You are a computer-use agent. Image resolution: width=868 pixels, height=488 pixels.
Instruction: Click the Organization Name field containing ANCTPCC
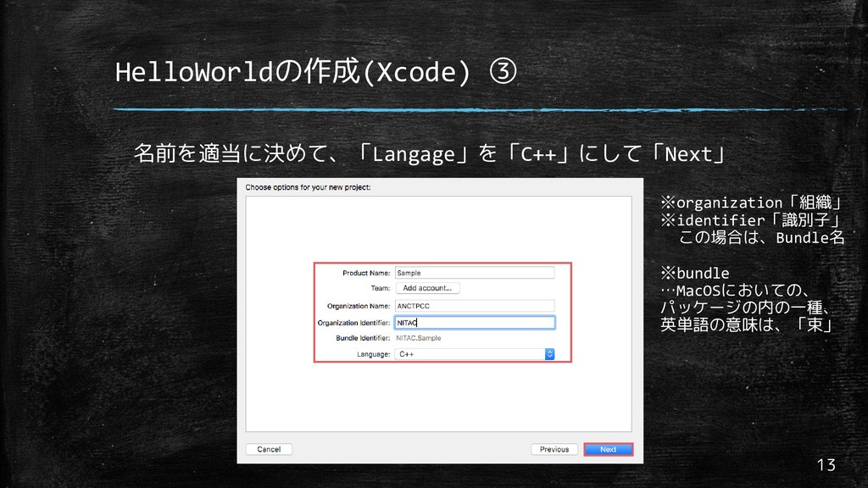pos(475,306)
